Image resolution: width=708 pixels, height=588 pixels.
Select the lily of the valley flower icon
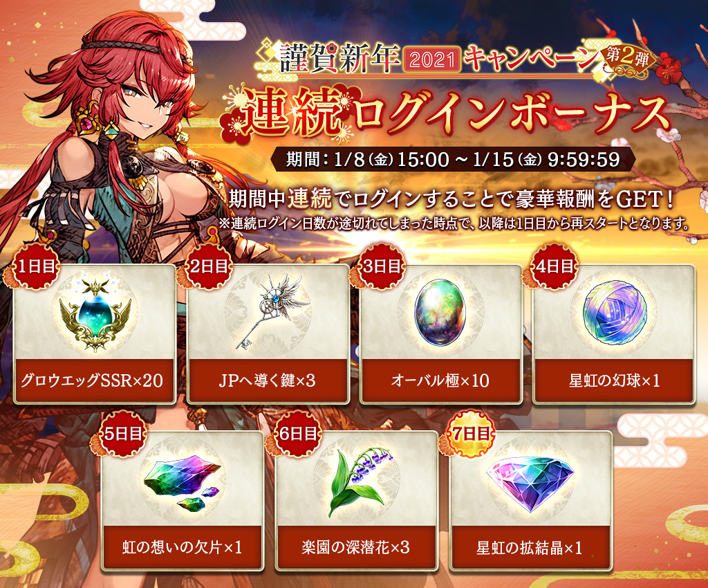[x=358, y=481]
